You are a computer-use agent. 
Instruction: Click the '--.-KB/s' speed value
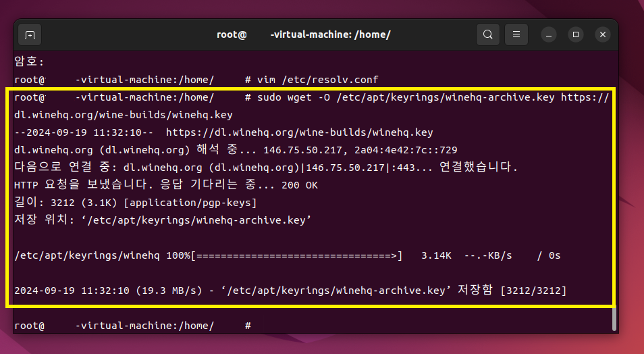point(488,256)
